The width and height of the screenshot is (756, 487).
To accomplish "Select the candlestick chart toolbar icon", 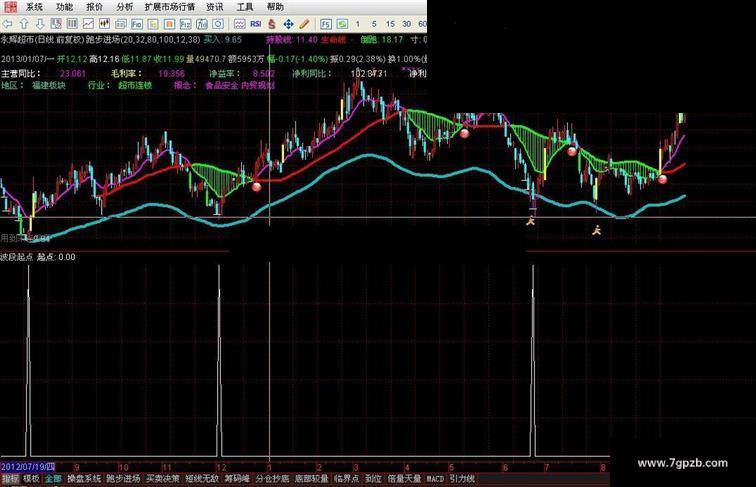I will [x=105, y=24].
